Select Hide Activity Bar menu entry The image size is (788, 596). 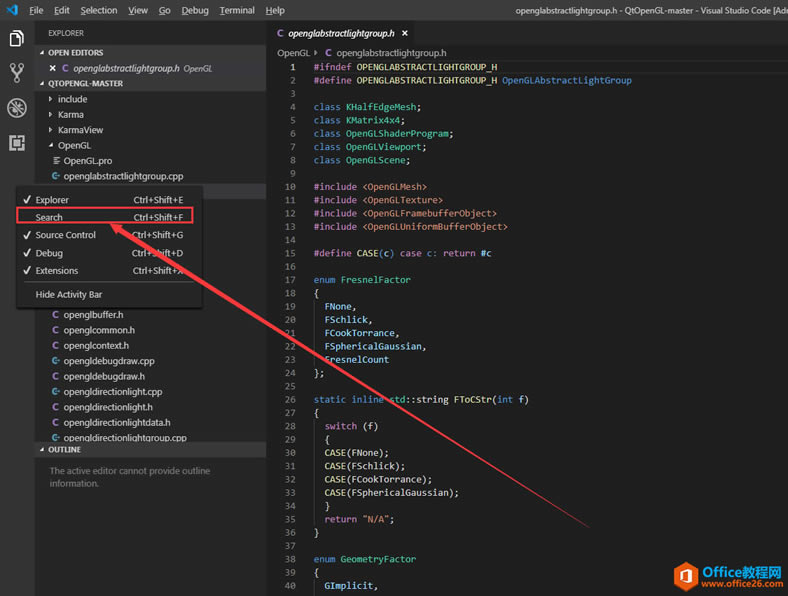point(109,294)
